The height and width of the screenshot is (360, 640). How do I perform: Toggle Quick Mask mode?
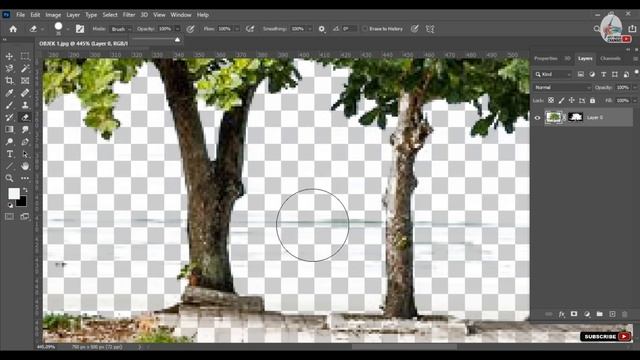pos(9,216)
